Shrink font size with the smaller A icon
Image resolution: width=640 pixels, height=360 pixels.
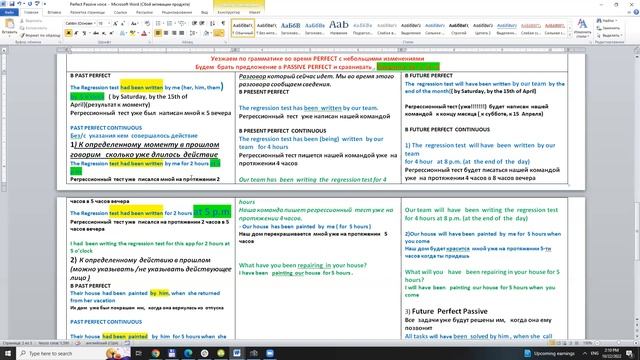(123, 24)
